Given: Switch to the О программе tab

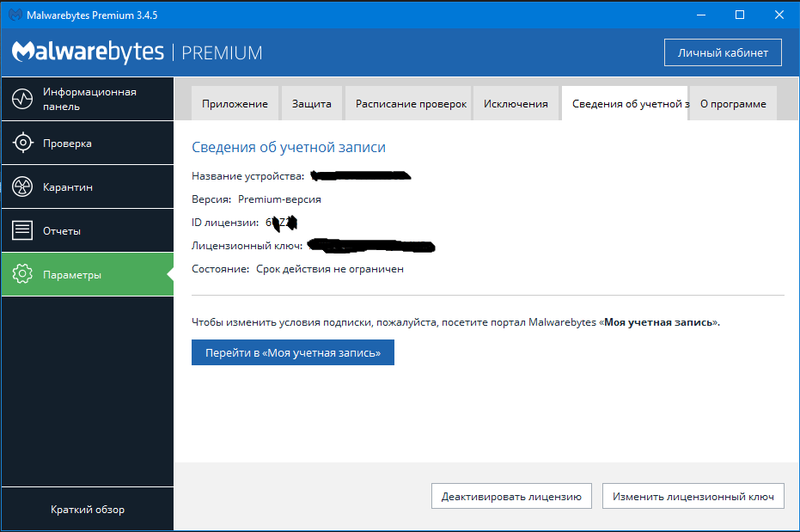Looking at the screenshot, I should click(733, 103).
